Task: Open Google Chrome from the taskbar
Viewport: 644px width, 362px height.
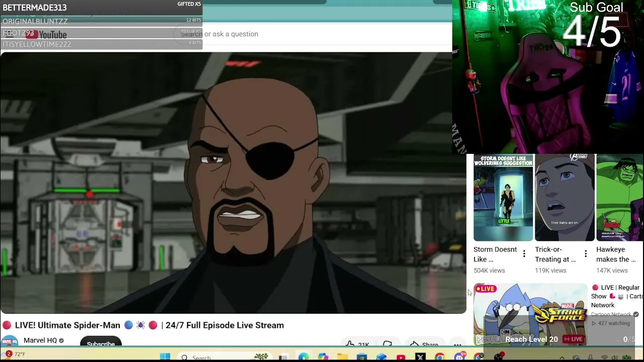Action: pos(440,357)
